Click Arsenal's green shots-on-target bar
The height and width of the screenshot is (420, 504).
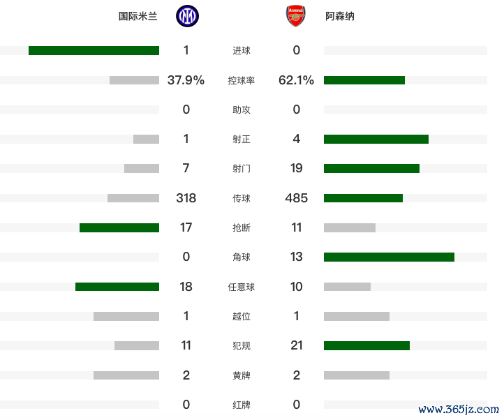(x=376, y=139)
